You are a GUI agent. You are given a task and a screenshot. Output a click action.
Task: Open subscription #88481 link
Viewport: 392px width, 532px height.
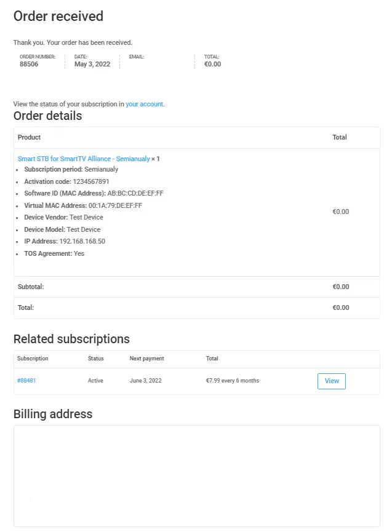tap(26, 381)
